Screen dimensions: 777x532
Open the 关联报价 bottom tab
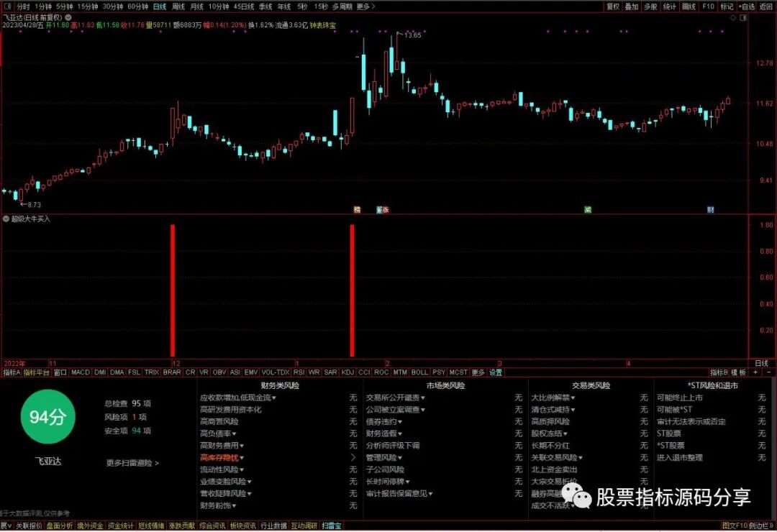coord(29,526)
